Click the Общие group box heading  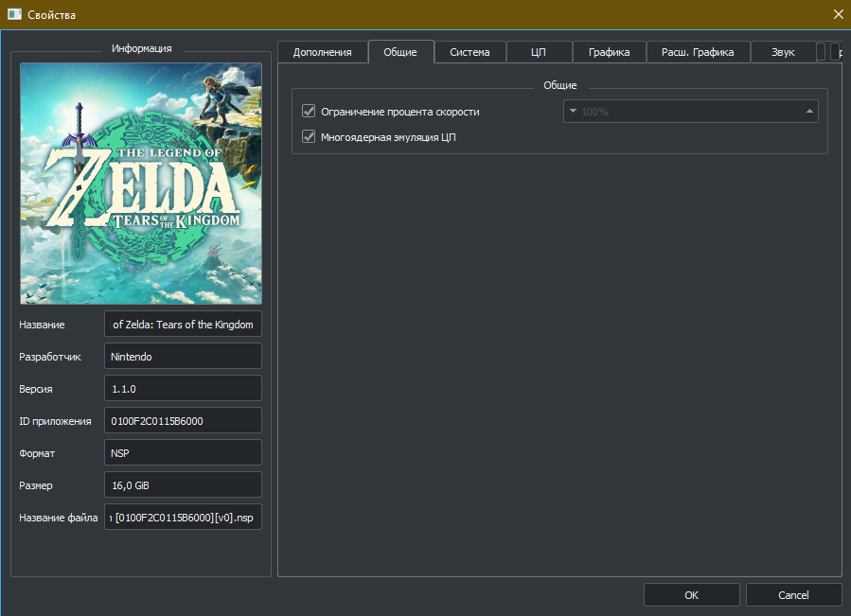pyautogui.click(x=560, y=85)
